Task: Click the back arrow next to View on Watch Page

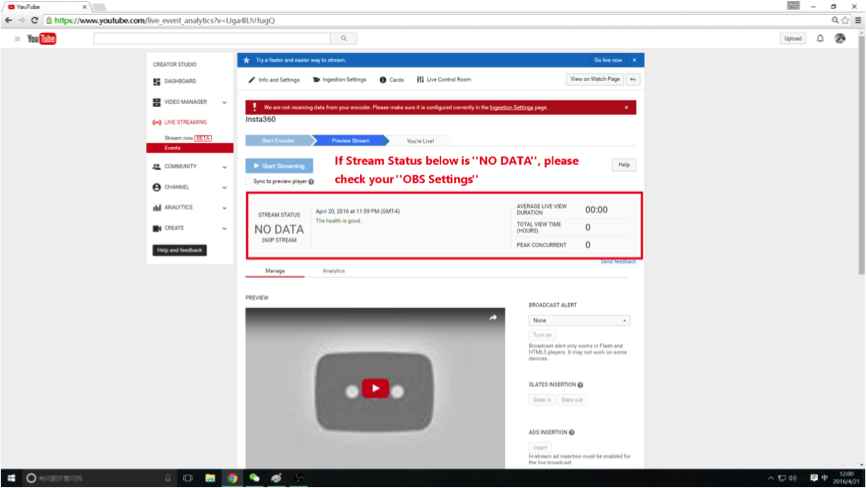Action: pyautogui.click(x=633, y=79)
